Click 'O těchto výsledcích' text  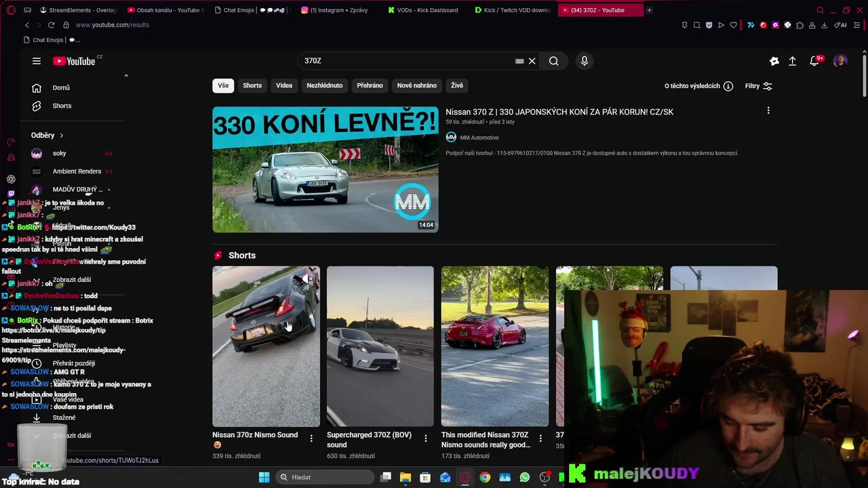(692, 86)
